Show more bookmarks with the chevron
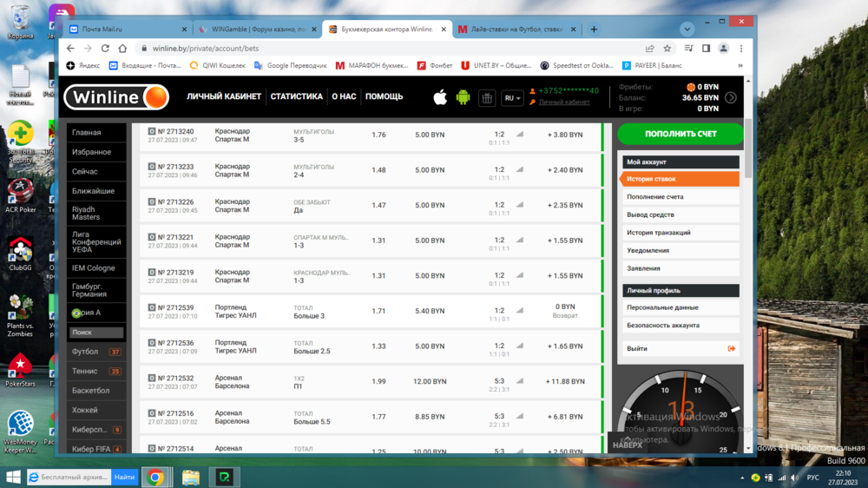This screenshot has width=868, height=488. point(740,65)
